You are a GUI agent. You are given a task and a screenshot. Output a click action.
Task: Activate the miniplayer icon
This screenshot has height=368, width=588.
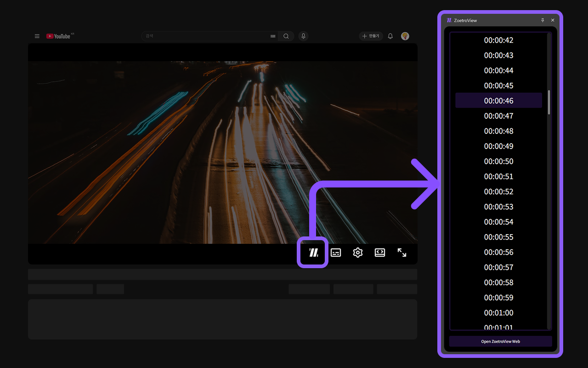tap(379, 253)
